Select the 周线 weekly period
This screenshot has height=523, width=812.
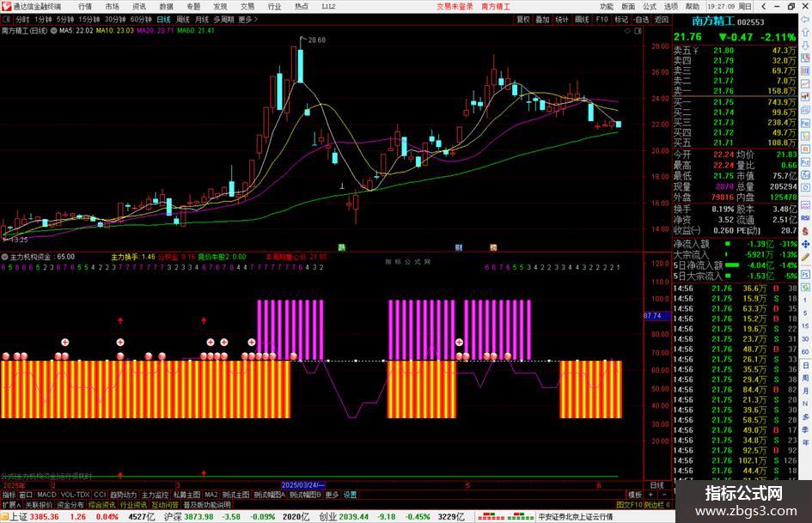[183, 20]
